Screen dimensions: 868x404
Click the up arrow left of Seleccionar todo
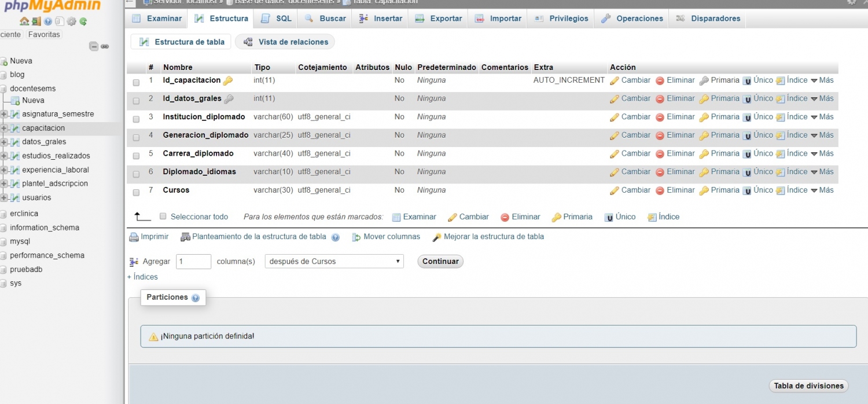point(142,217)
